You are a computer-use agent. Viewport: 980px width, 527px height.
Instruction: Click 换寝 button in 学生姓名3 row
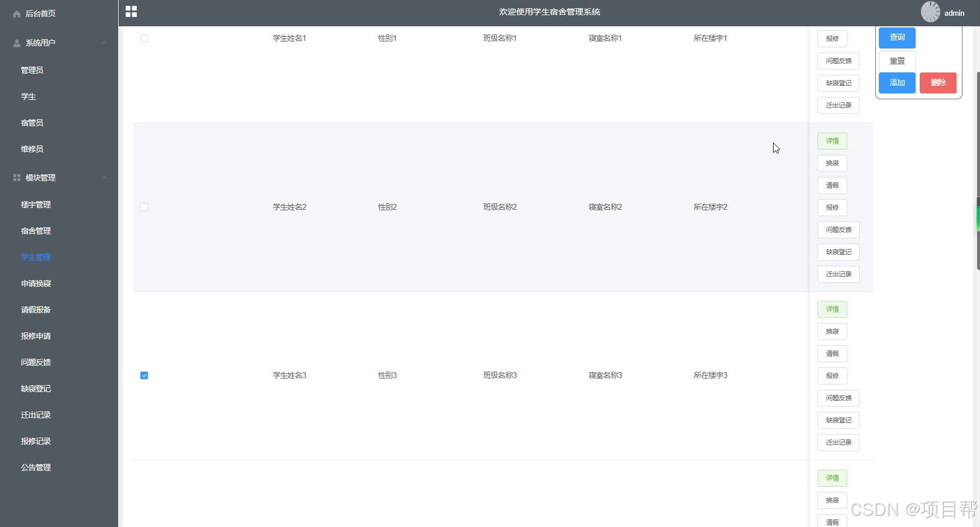click(x=832, y=331)
